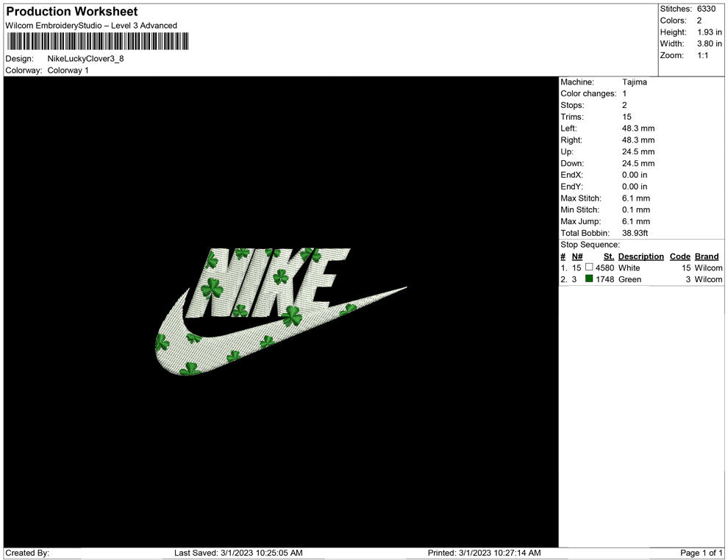This screenshot has width=728, height=560.
Task: Click the St. column header
Action: click(x=608, y=256)
